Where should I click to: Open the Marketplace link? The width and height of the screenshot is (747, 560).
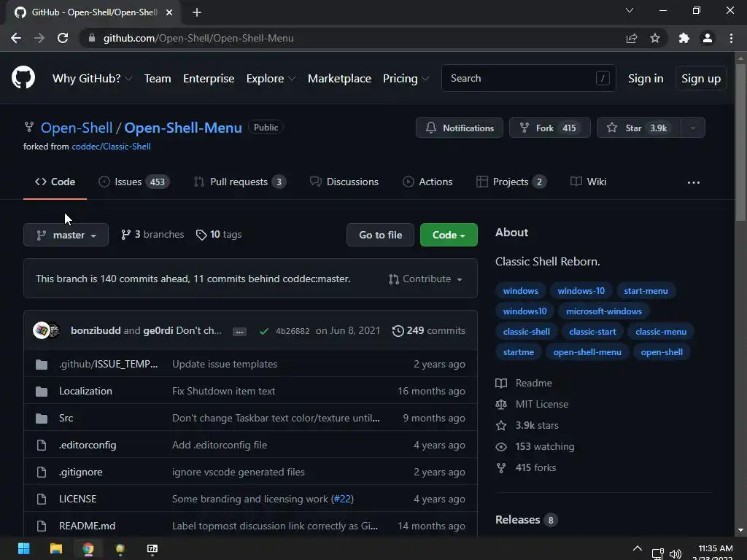[x=339, y=79]
